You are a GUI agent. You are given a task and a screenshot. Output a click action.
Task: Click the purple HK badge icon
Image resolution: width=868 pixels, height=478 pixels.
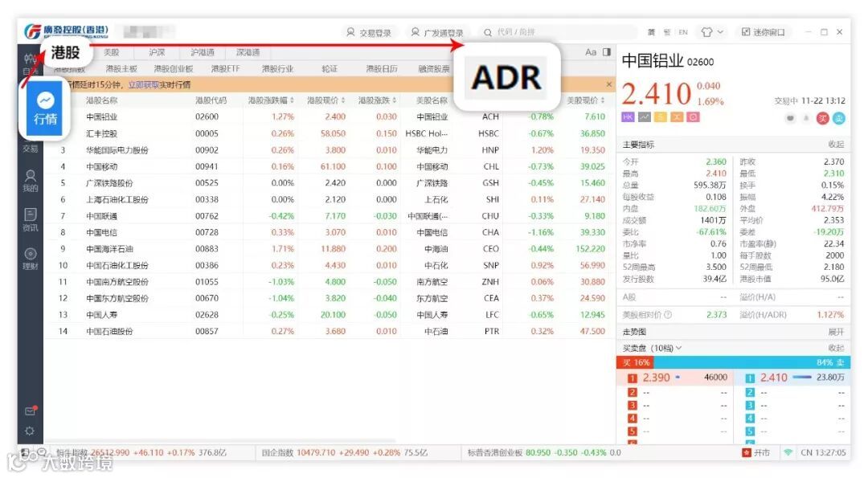point(628,117)
